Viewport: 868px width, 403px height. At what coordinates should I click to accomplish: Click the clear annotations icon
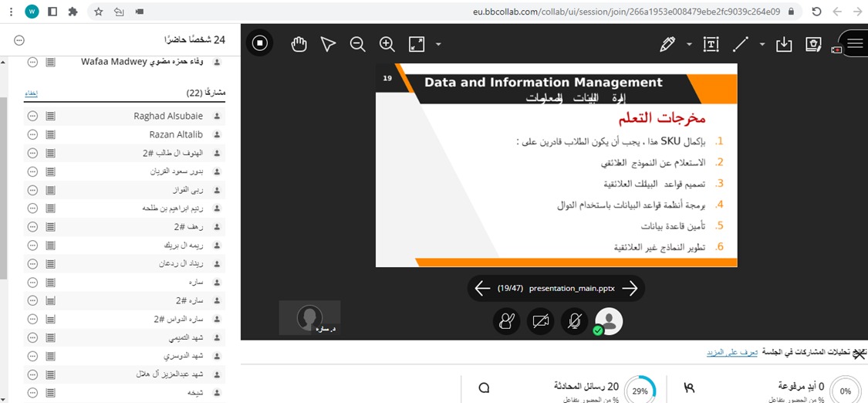(x=813, y=44)
